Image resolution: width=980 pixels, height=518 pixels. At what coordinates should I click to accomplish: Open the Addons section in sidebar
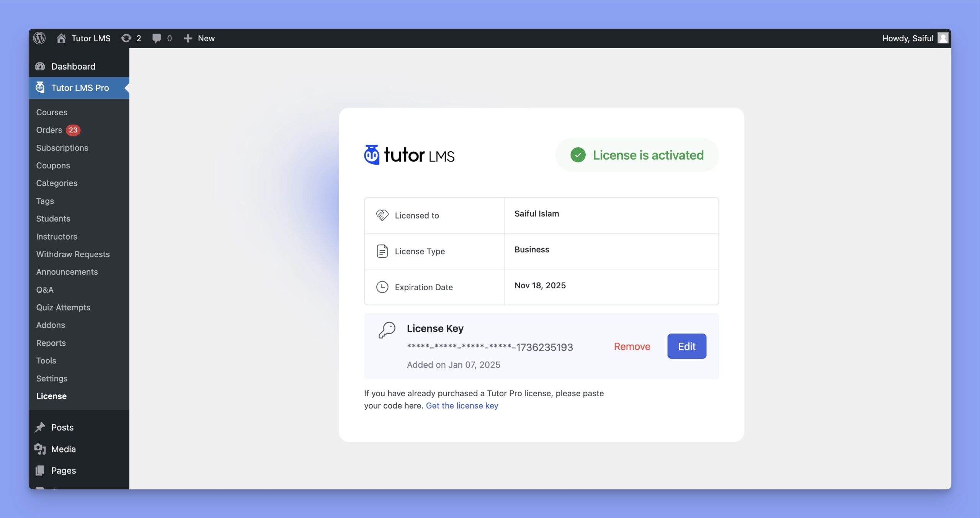(x=51, y=325)
